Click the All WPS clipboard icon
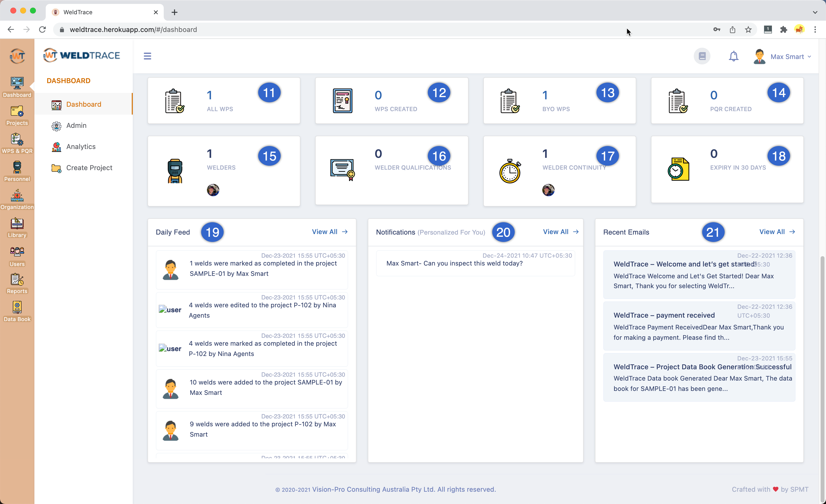826x504 pixels. (x=174, y=101)
